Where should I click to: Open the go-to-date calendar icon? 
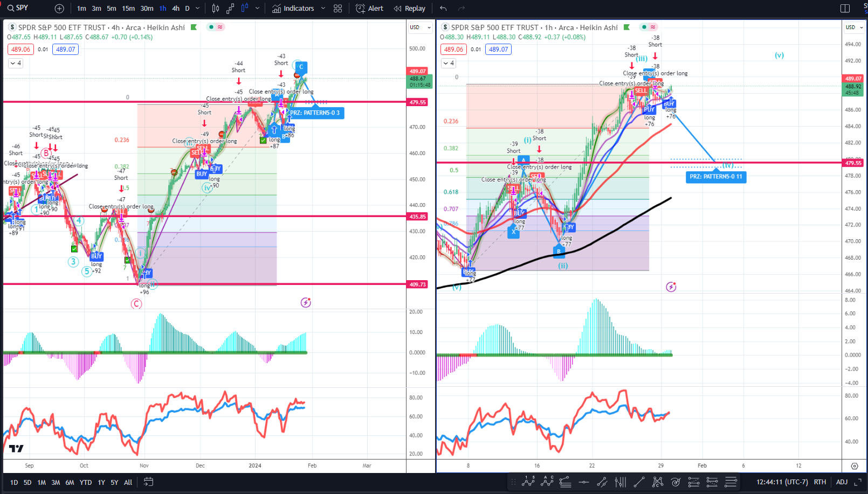[x=148, y=482]
